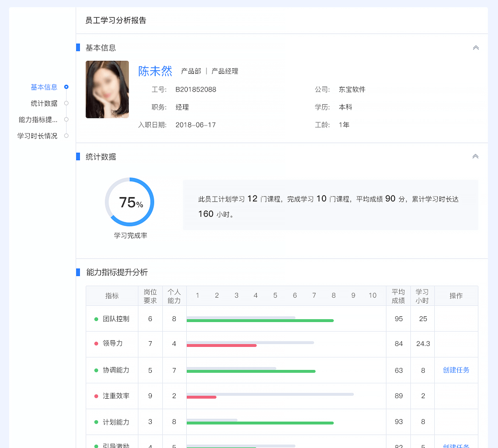This screenshot has height=448, width=498.
Task: Select 基本信息 in side navigation
Action: (44, 87)
